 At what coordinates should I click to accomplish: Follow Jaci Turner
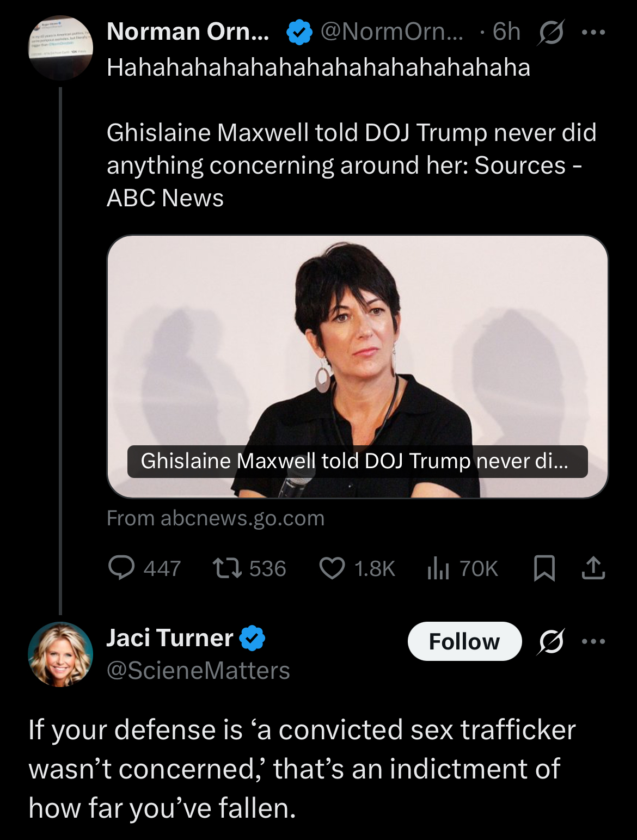click(x=464, y=641)
